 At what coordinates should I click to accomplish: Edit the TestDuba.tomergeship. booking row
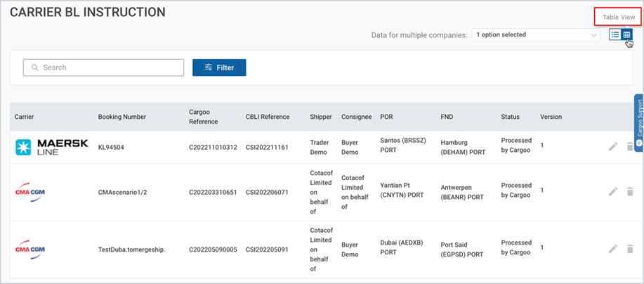pos(613,248)
